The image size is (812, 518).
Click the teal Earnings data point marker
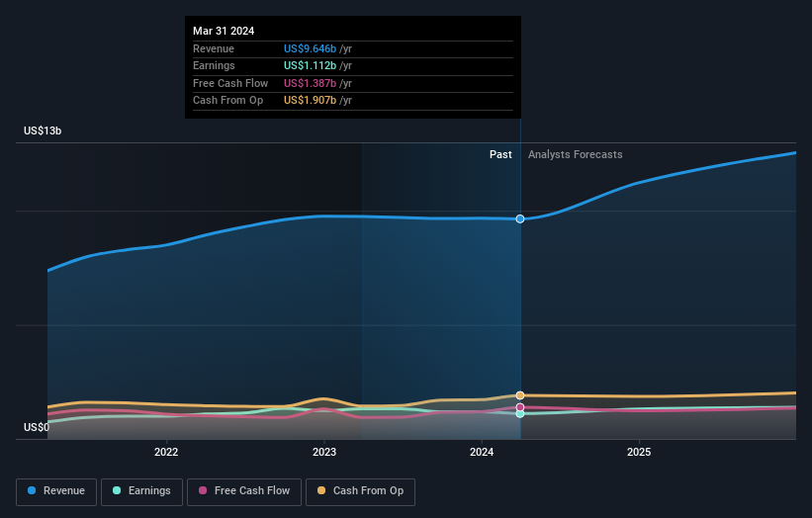pyautogui.click(x=520, y=414)
